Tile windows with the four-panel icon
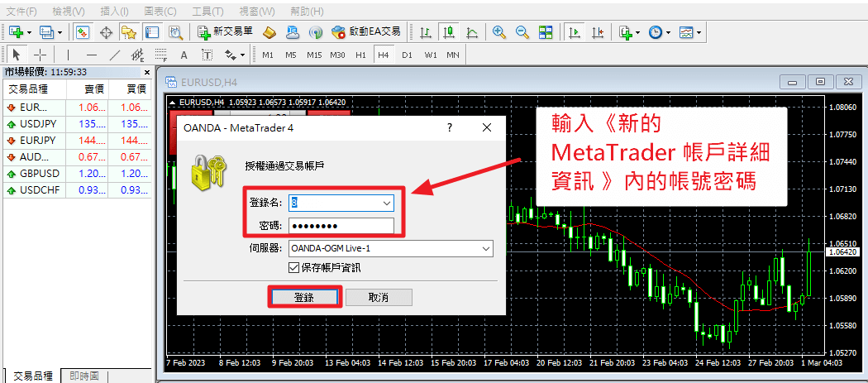868x383 pixels. click(x=546, y=32)
